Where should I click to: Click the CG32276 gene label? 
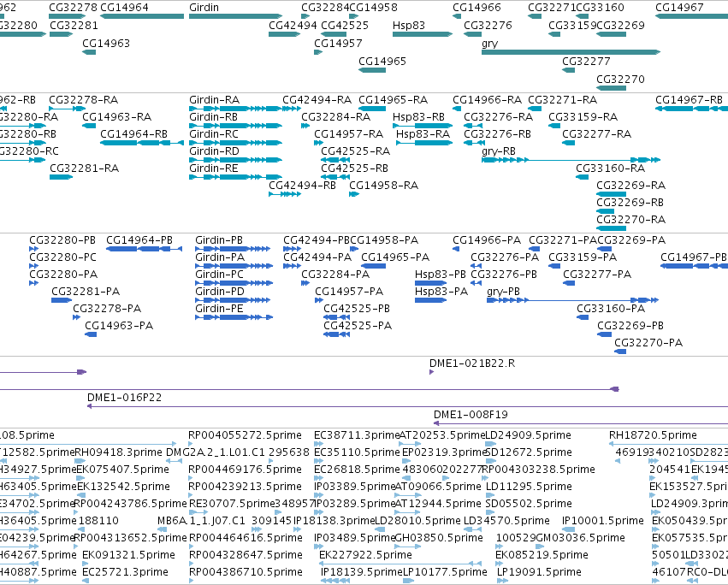click(488, 25)
